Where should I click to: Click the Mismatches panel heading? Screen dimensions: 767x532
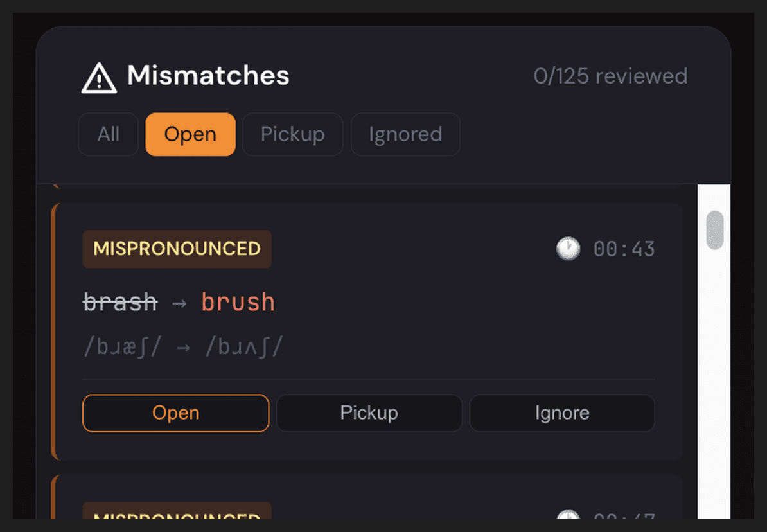207,76
